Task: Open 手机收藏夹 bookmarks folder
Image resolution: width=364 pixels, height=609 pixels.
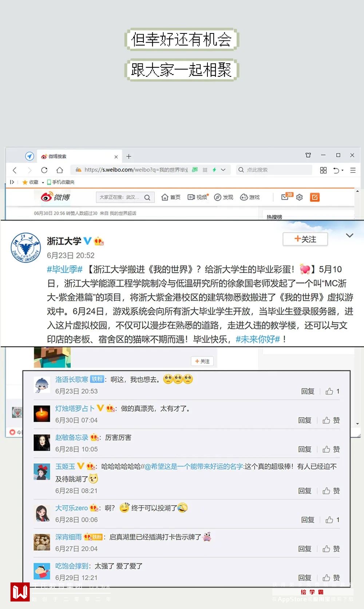Action: (x=61, y=182)
